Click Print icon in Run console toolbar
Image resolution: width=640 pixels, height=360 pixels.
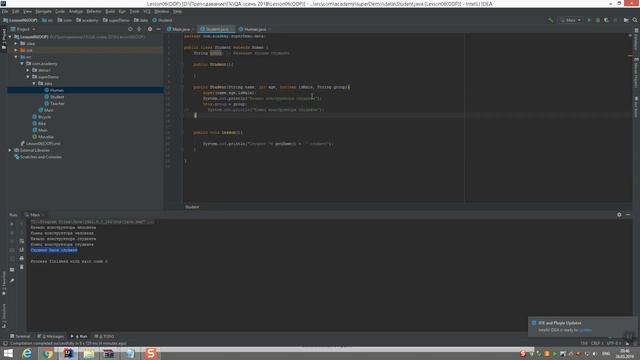point(22,258)
